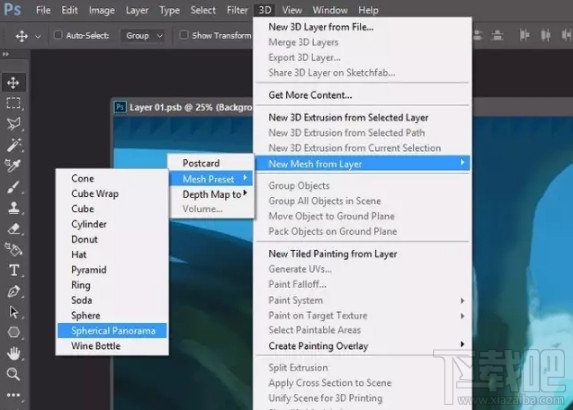Enable the Auto-Select checkbox
This screenshot has width=573, height=410.
click(x=58, y=35)
